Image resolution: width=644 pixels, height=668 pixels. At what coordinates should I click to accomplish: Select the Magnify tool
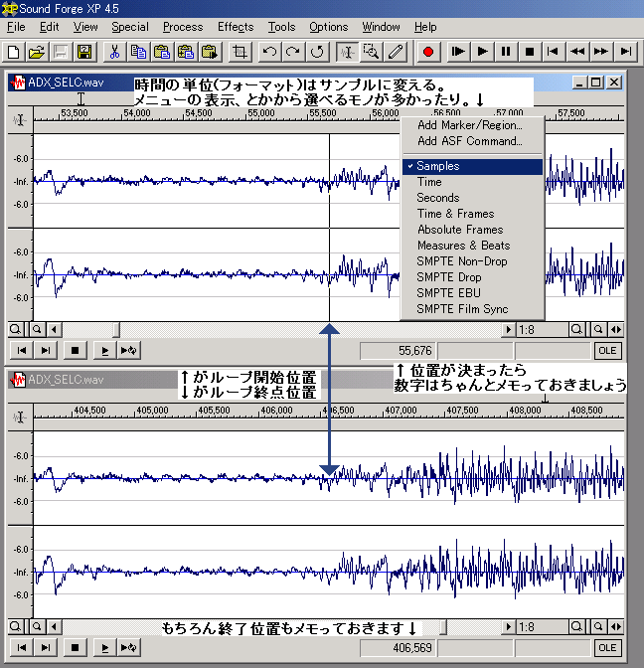(371, 52)
